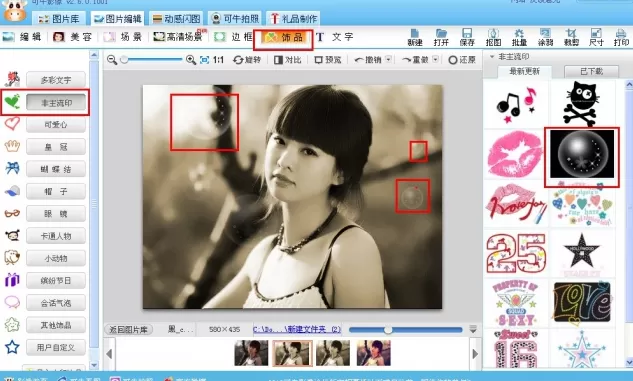Pick the music notes sticker

pyautogui.click(x=516, y=105)
